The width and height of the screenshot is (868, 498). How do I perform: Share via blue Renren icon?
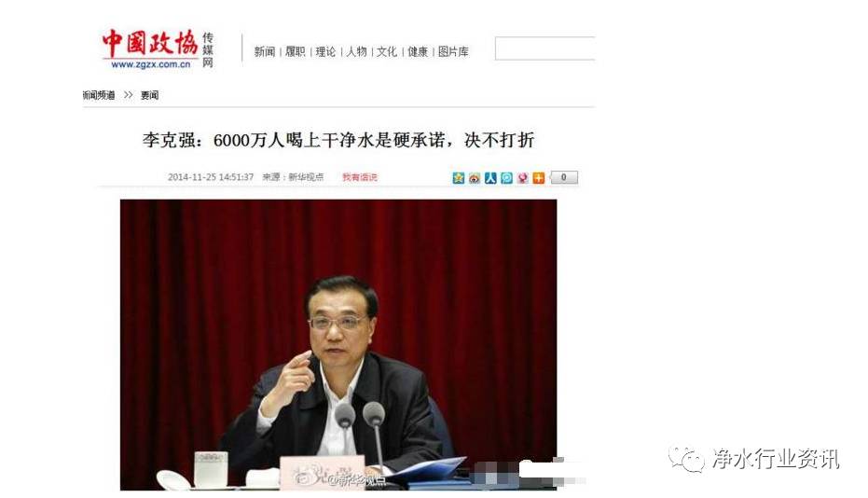tap(490, 177)
